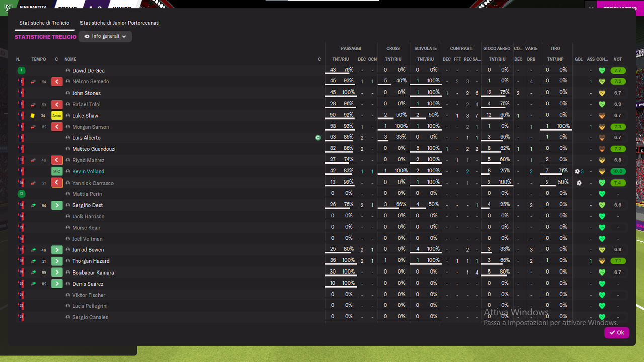Open Sergio Canales's player profile
Viewport: 644px width, 362px height.
click(90, 317)
